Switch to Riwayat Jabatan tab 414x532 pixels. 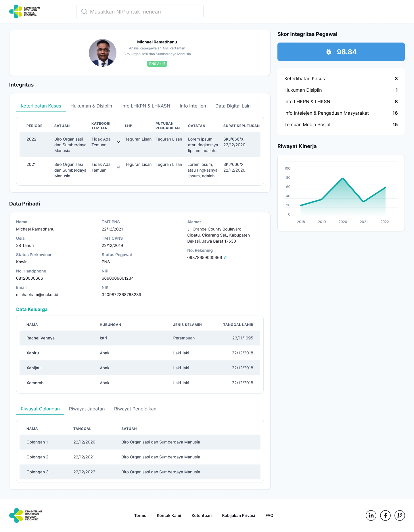(87, 409)
